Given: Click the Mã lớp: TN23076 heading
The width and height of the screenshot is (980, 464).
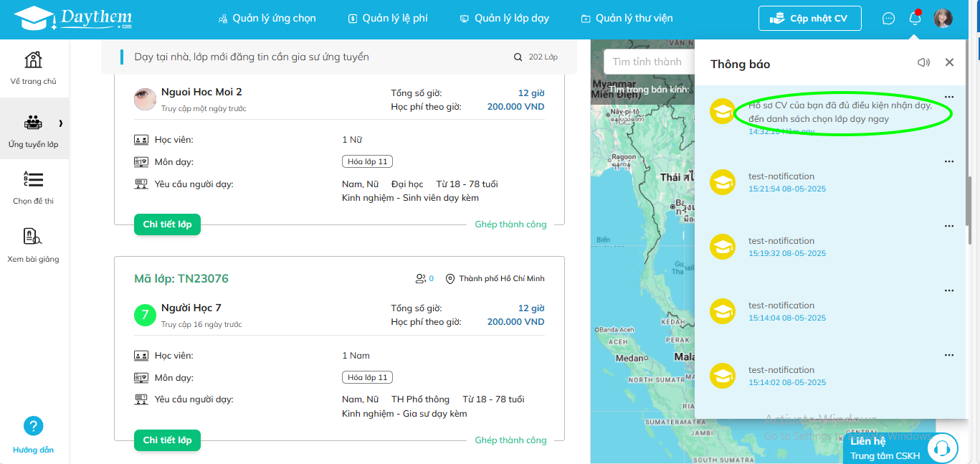Looking at the screenshot, I should click(x=181, y=278).
